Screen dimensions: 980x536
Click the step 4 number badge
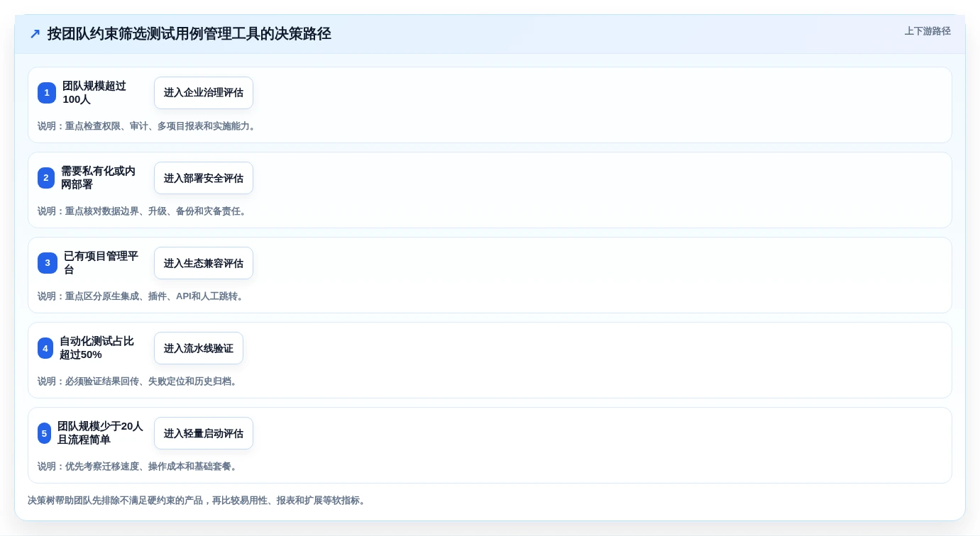45,348
